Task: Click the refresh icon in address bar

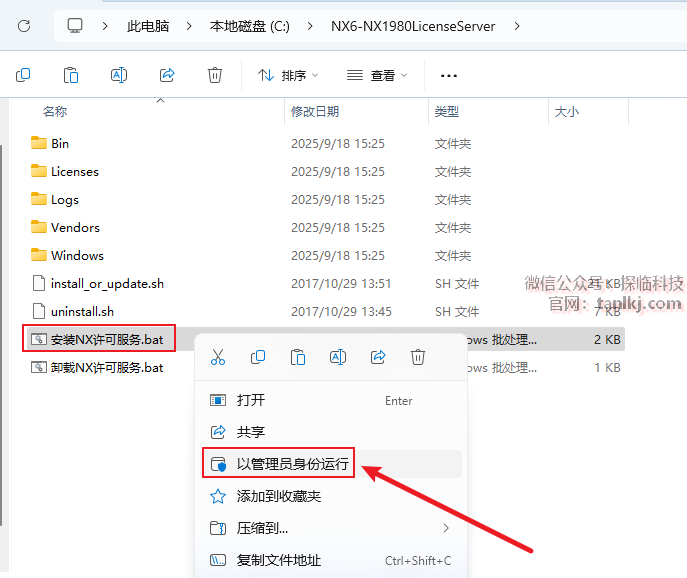Action: pos(24,26)
